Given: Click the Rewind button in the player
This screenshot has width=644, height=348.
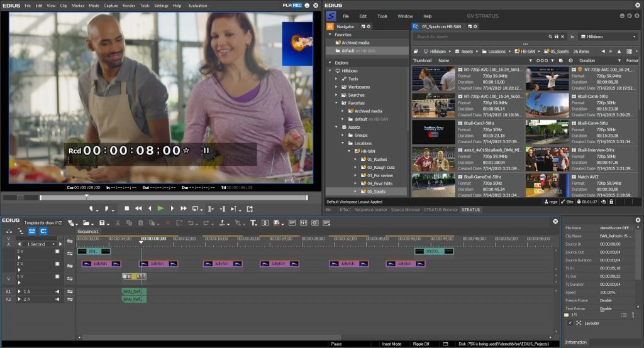Looking at the screenshot, I should (x=138, y=209).
